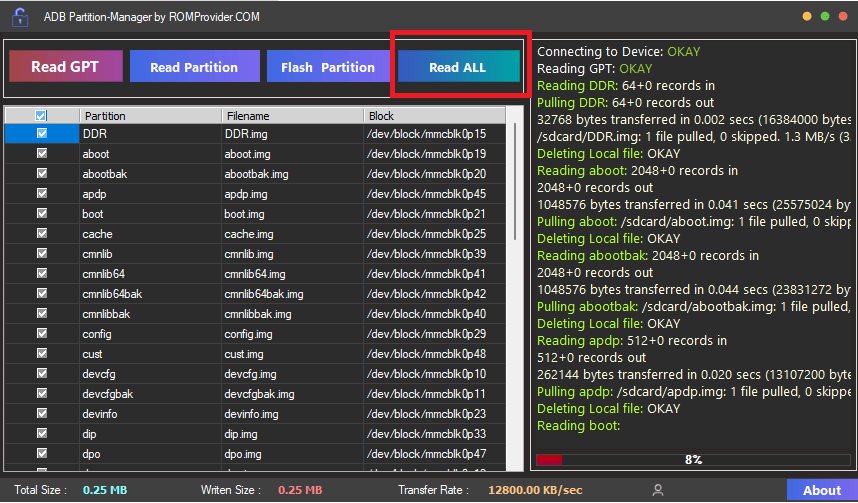Click the Read Partition button

coord(194,67)
